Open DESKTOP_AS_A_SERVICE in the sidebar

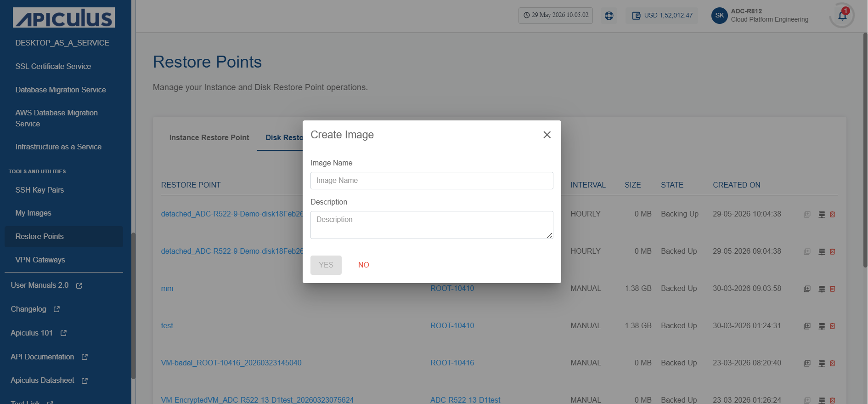(62, 43)
